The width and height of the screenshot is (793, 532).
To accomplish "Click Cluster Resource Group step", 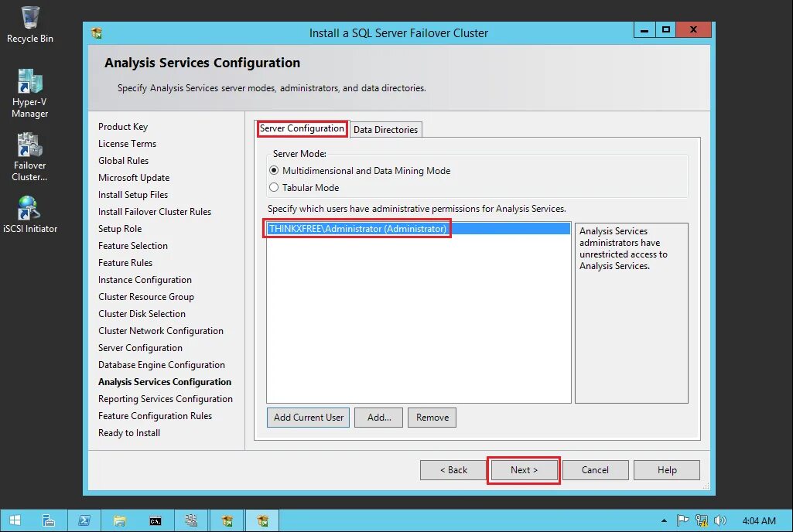I will tap(146, 297).
